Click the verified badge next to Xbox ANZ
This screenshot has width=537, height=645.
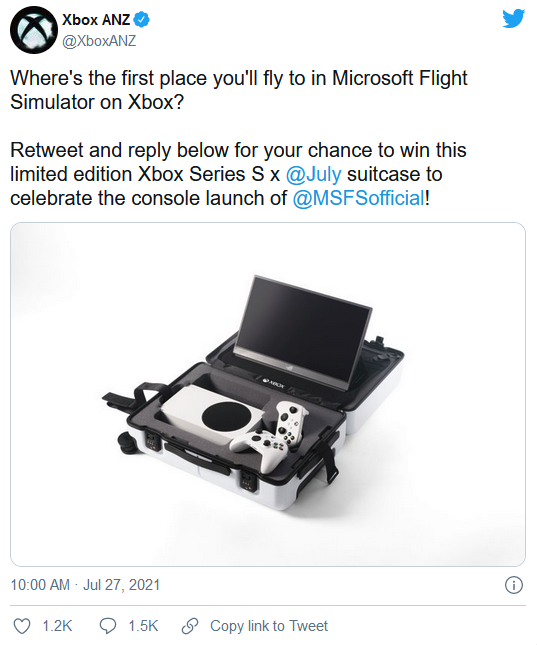(x=142, y=19)
